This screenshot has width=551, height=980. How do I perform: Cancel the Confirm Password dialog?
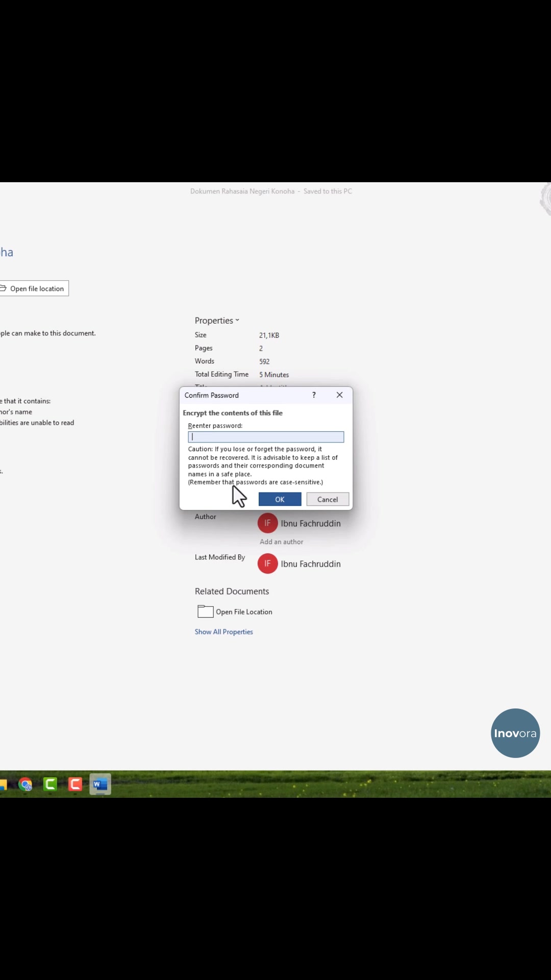click(x=328, y=499)
